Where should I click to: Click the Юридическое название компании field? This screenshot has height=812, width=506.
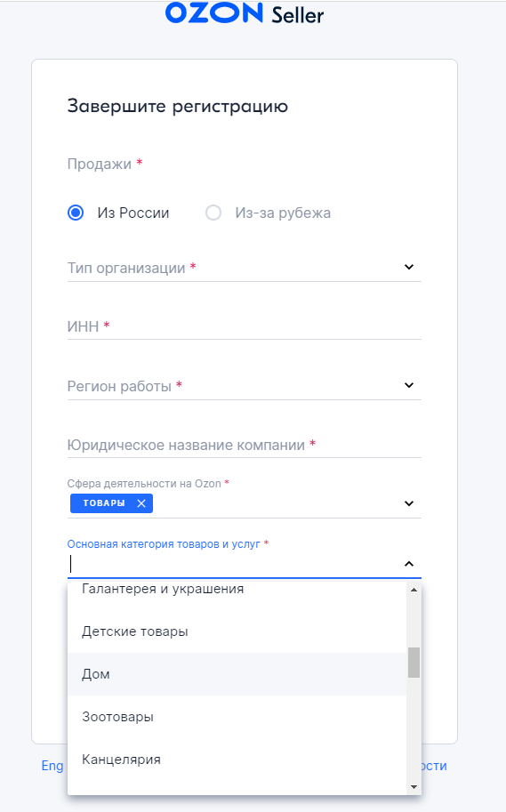tap(245, 445)
